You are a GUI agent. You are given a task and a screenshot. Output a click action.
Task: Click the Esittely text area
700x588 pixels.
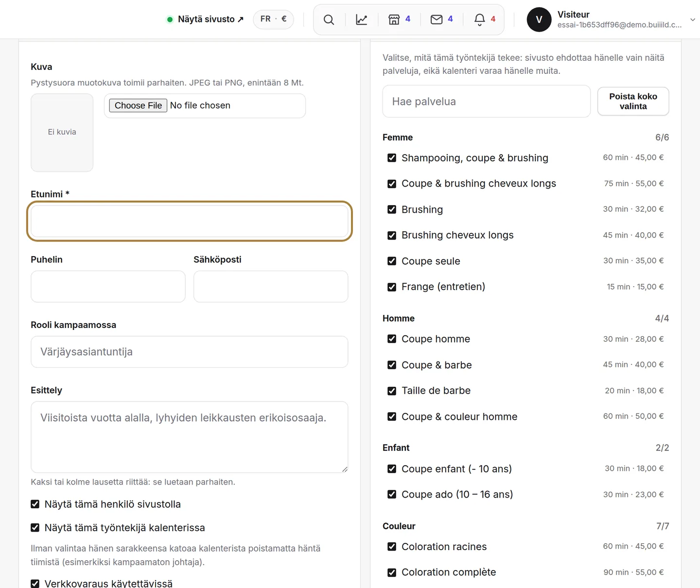[190, 437]
